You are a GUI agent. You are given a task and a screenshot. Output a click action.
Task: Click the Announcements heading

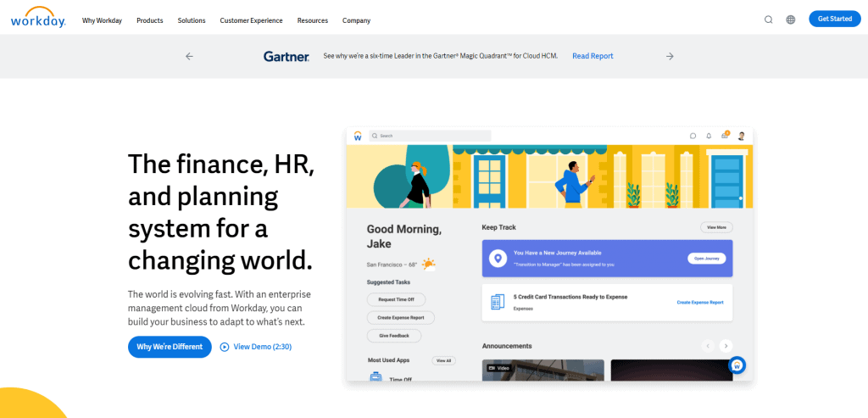tap(507, 346)
